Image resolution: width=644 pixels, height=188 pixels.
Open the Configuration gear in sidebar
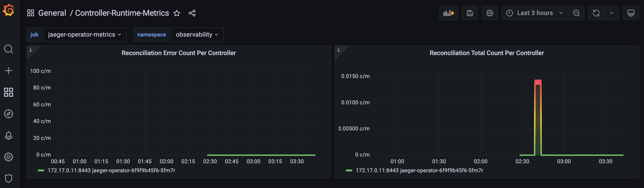pos(9,157)
